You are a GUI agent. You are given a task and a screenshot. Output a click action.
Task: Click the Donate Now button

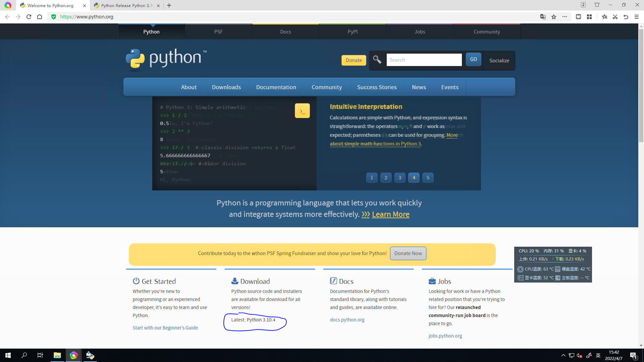click(x=408, y=253)
